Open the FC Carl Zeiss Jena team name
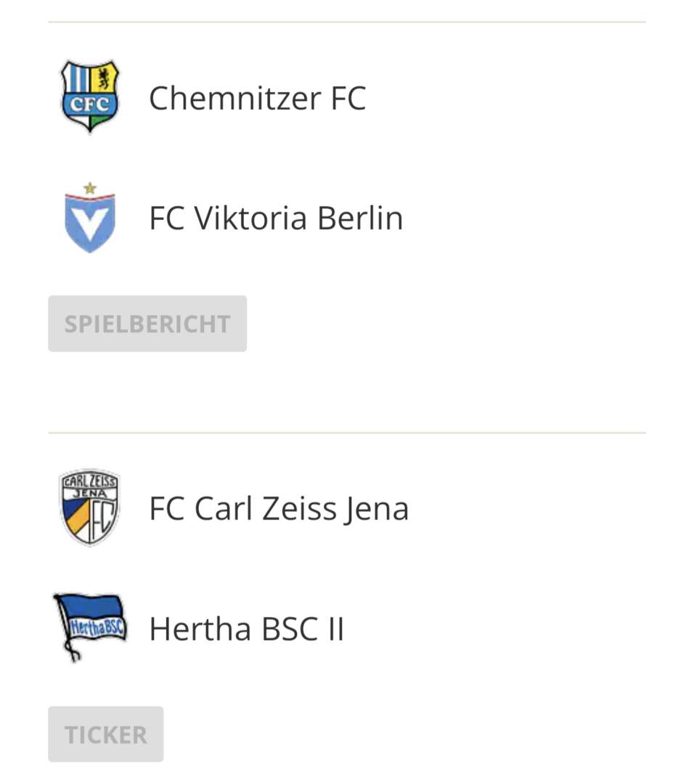The width and height of the screenshot is (673, 784). [279, 508]
